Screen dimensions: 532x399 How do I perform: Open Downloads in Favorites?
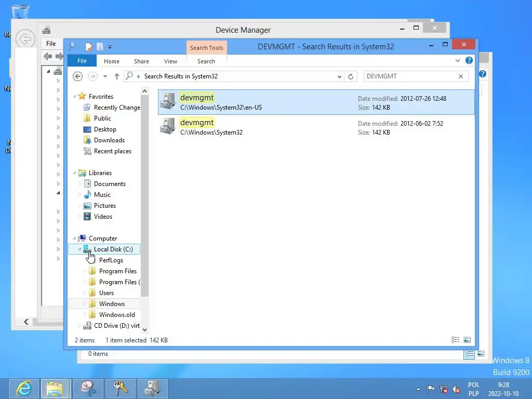[104, 140]
